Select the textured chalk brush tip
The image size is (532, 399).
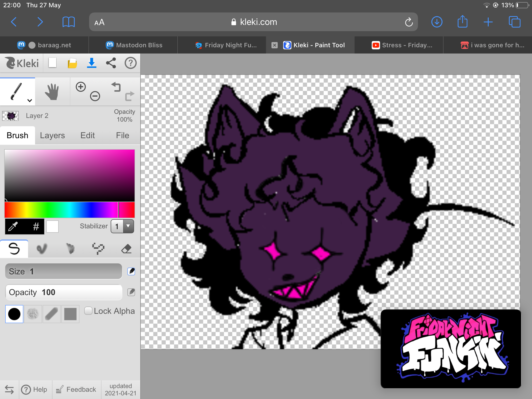(x=33, y=314)
